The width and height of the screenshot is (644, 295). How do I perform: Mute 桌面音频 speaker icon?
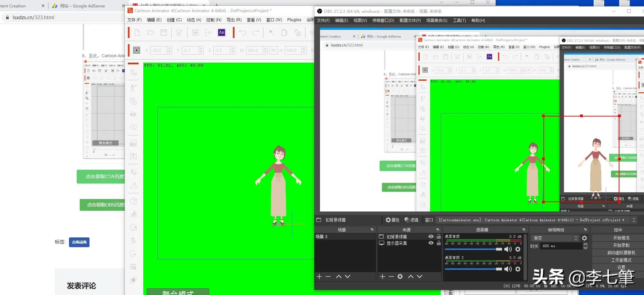(x=508, y=249)
